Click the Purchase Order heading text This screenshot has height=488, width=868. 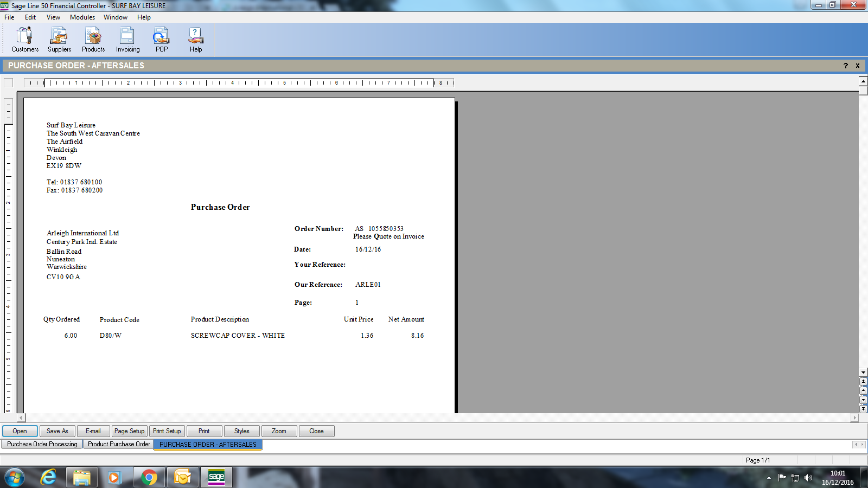coord(220,207)
